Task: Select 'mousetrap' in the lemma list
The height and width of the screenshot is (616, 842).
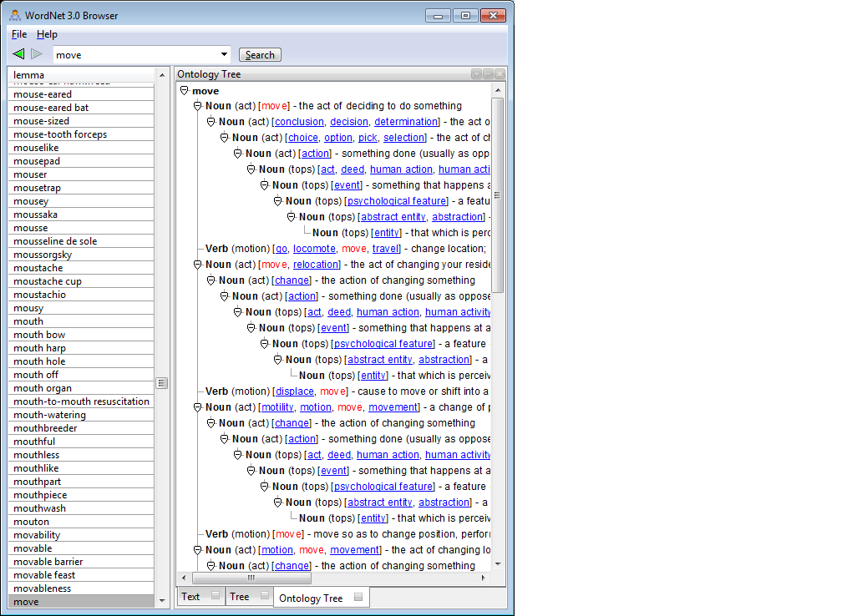Action: [x=81, y=188]
